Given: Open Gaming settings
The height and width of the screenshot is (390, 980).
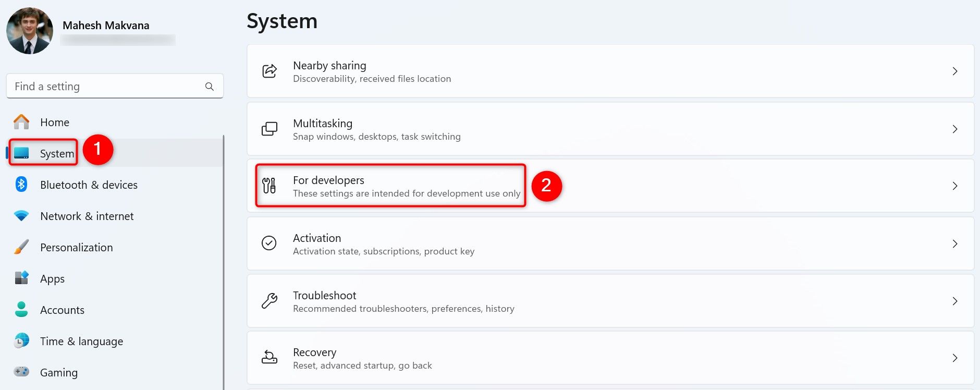Looking at the screenshot, I should click(59, 372).
